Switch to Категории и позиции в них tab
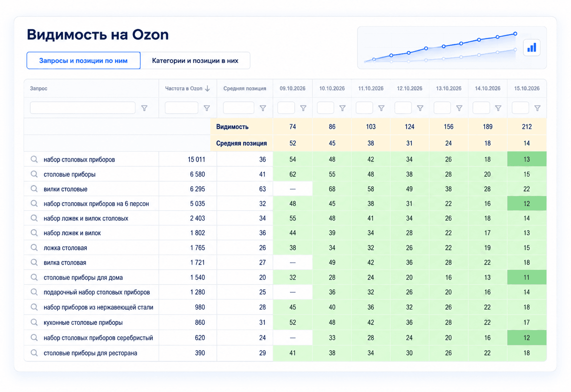The image size is (571, 392). click(195, 61)
